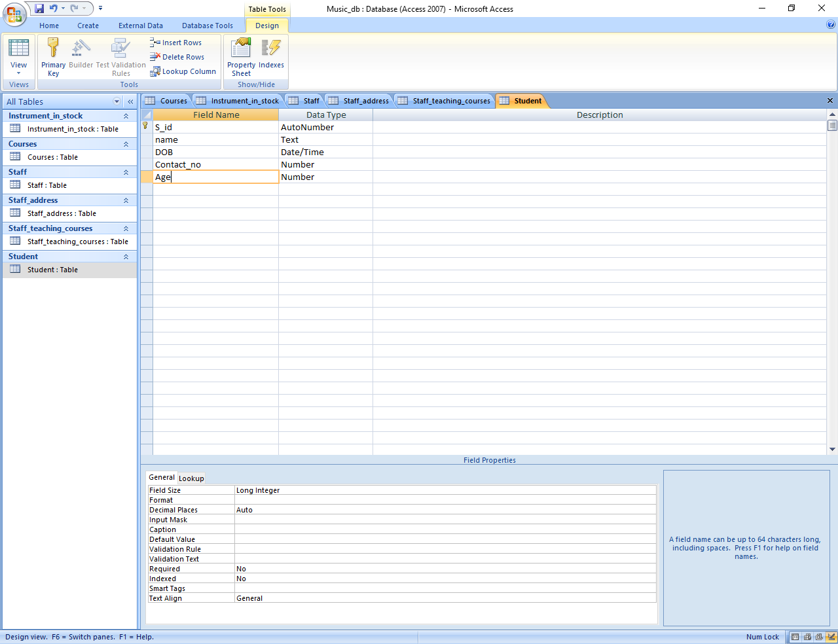
Task: Switch to the Staff_address table tab
Action: [365, 101]
